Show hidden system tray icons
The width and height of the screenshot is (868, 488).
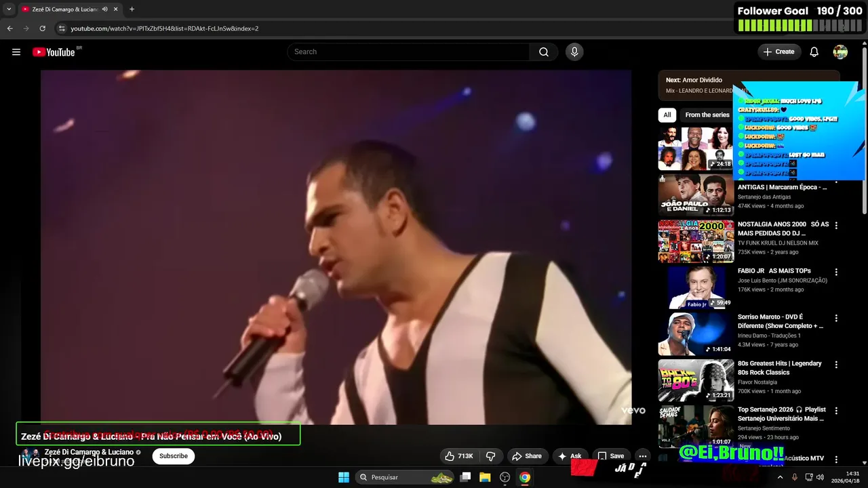(780, 477)
